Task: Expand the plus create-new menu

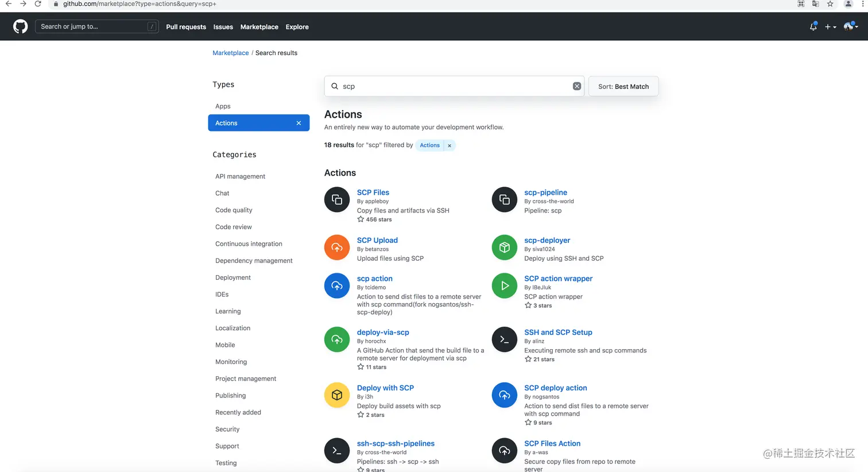Action: pos(830,26)
